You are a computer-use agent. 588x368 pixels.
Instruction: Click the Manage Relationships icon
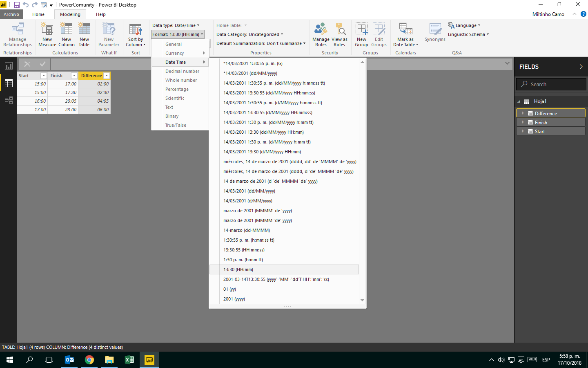18,35
